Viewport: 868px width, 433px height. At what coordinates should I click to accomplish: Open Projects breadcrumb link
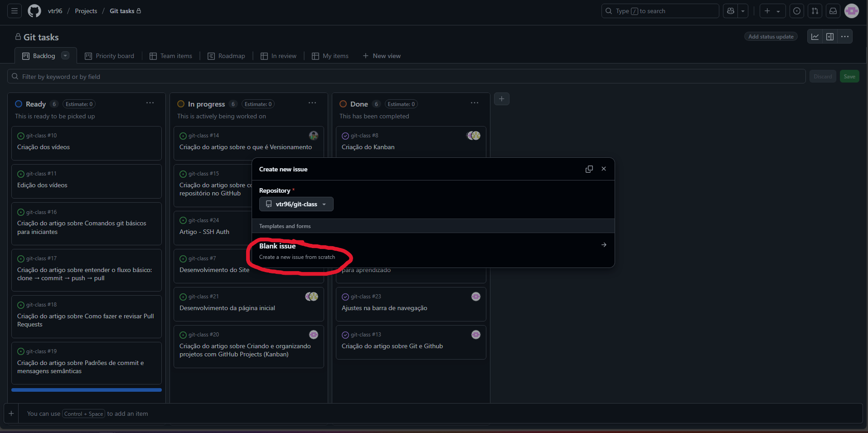click(x=86, y=11)
